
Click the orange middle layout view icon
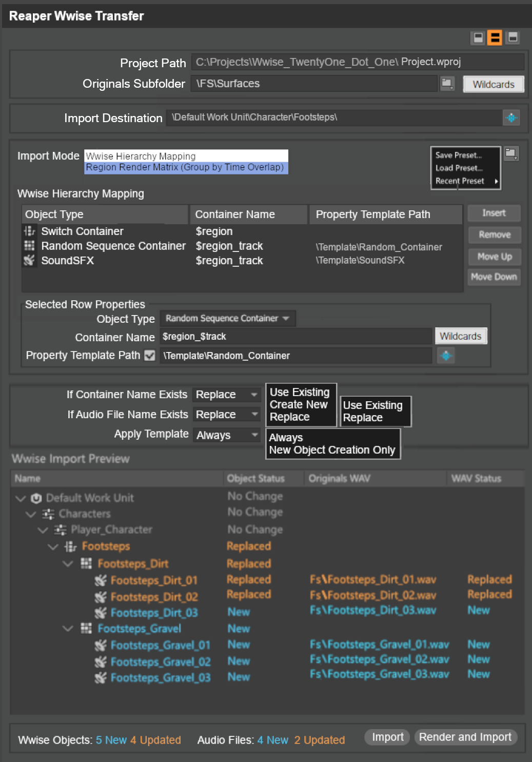pos(495,37)
